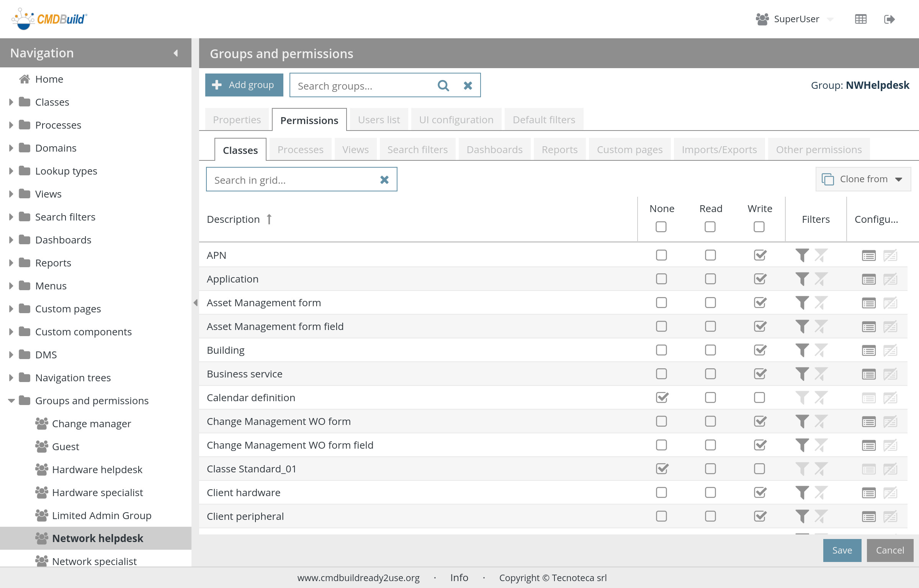
Task: Toggle the Write column header checkbox
Action: click(x=759, y=227)
